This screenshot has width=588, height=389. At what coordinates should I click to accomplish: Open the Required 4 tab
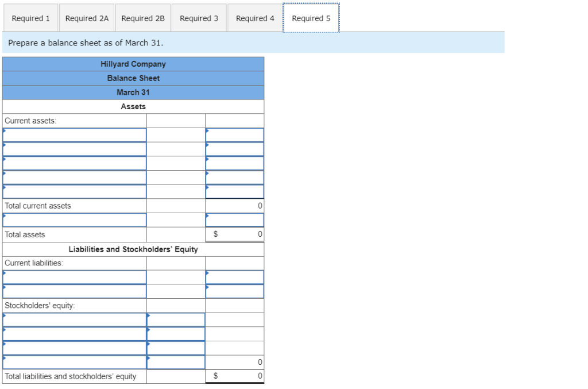[254, 18]
